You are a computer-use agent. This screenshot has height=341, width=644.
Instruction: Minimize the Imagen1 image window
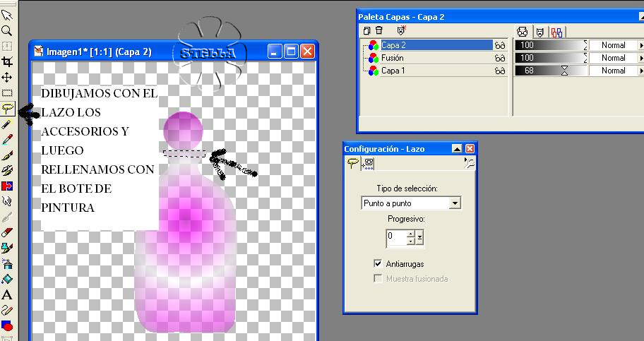(275, 52)
